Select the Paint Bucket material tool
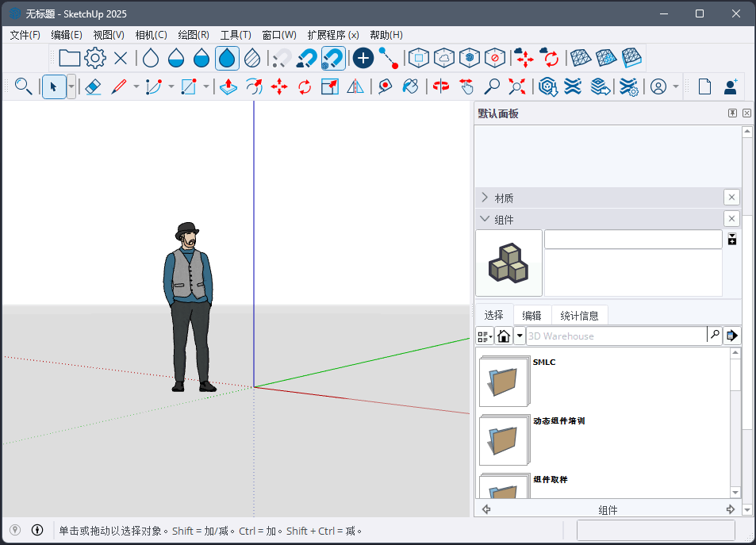The height and width of the screenshot is (545, 756). [x=411, y=86]
